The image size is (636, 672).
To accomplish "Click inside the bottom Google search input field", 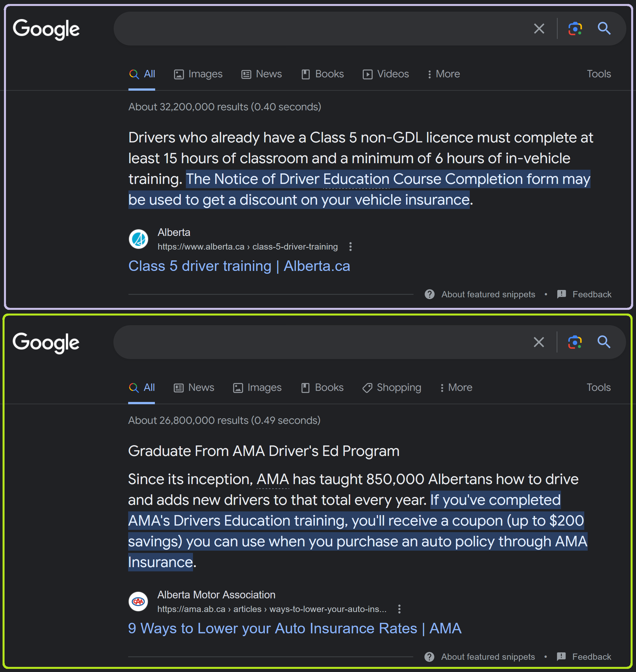I will (x=322, y=342).
